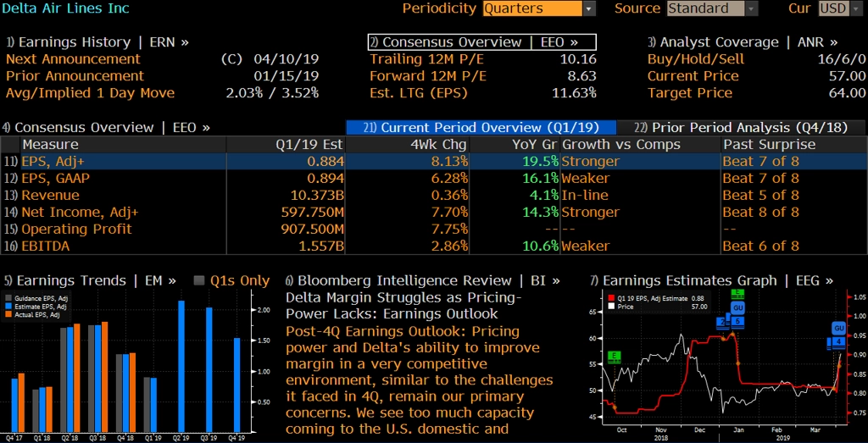
Task: Toggle the Q1s Only checkbox
Action: (199, 281)
